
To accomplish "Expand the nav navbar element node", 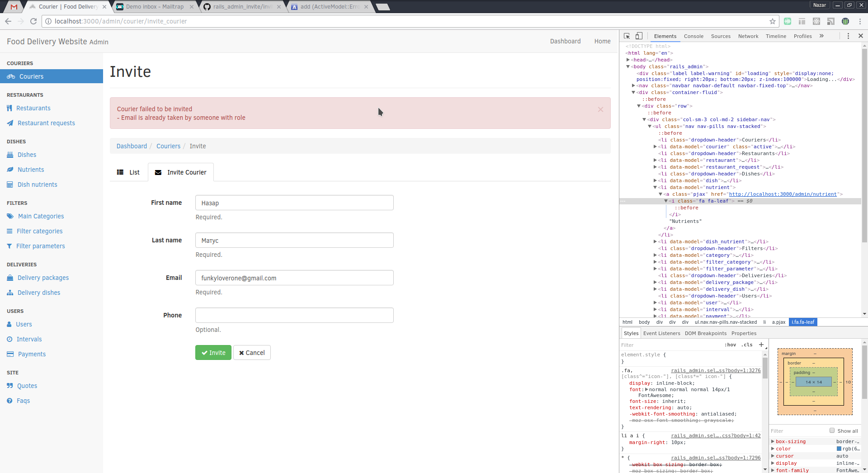I will pos(633,85).
